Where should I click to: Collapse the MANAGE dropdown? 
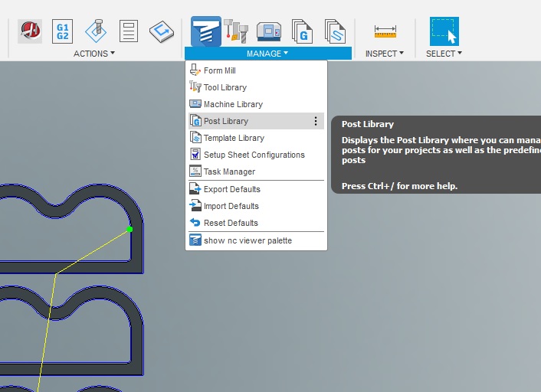point(267,54)
